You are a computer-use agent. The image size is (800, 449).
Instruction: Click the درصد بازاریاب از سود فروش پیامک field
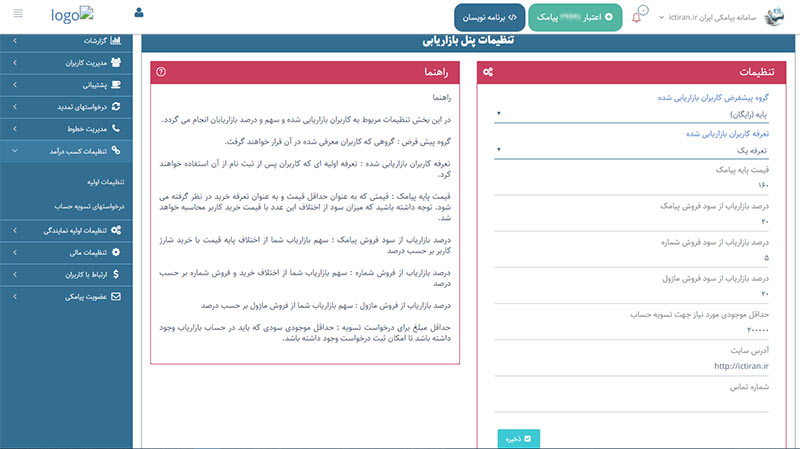(x=631, y=221)
